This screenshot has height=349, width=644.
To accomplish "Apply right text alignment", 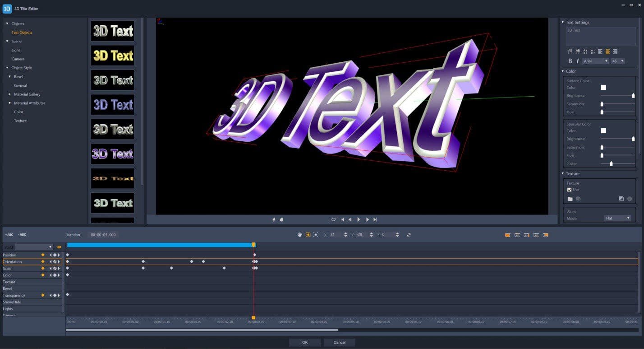I will pos(616,51).
